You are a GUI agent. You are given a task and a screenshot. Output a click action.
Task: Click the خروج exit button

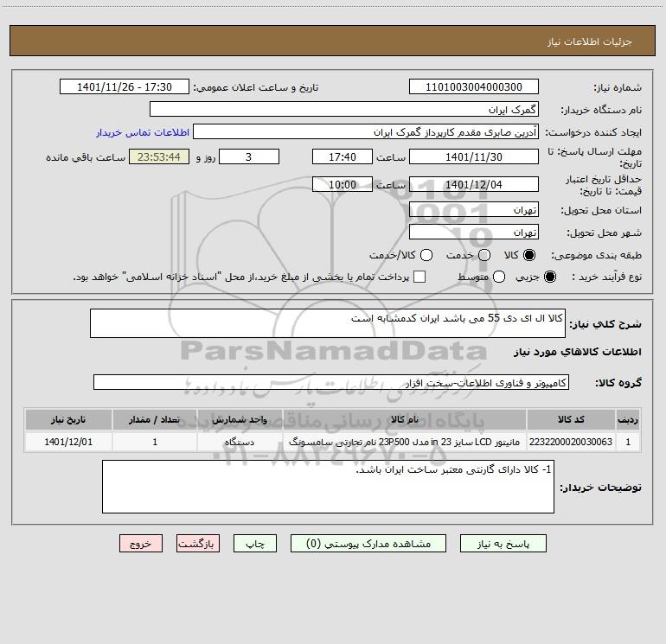141,544
